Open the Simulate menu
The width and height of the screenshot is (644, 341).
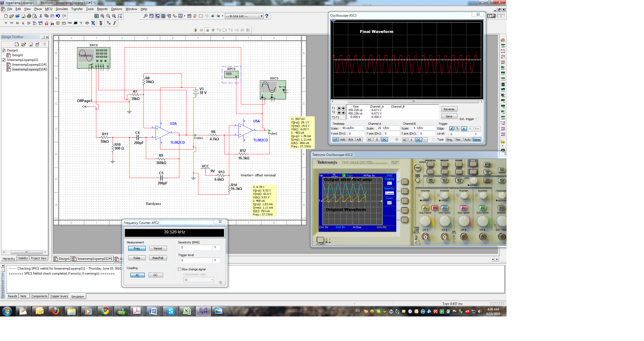tap(61, 9)
